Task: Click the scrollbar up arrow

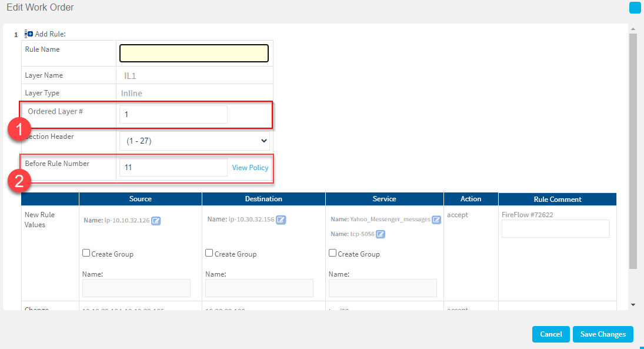Action: coord(633,28)
